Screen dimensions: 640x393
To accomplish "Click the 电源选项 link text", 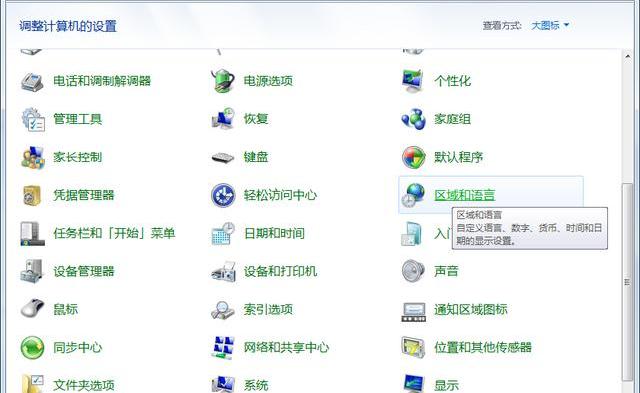I will 268,81.
